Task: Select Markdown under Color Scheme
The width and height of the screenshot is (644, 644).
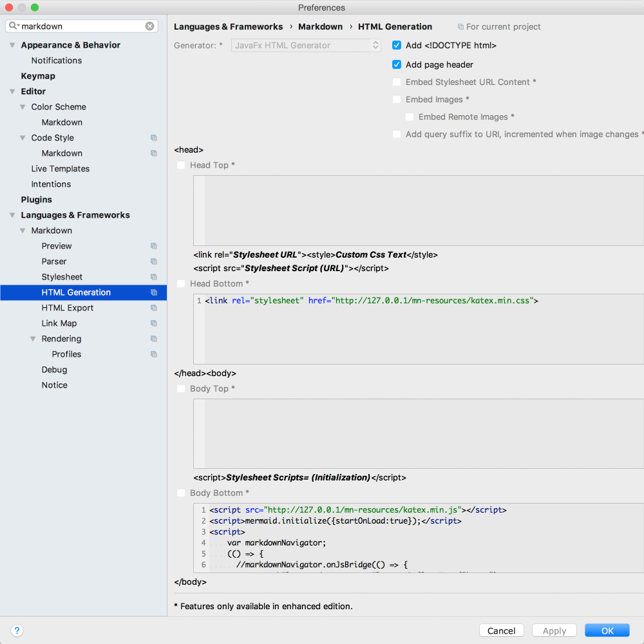Action: point(62,122)
